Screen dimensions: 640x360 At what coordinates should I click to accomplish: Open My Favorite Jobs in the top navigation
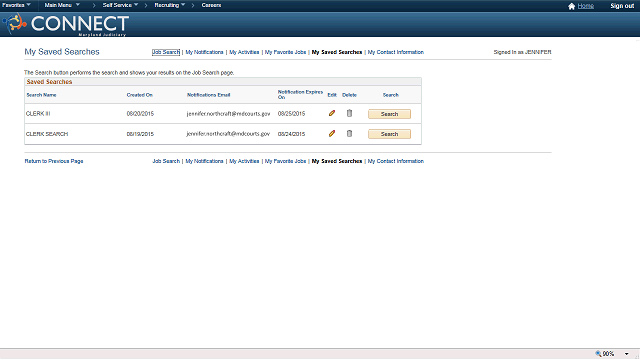[x=285, y=52]
